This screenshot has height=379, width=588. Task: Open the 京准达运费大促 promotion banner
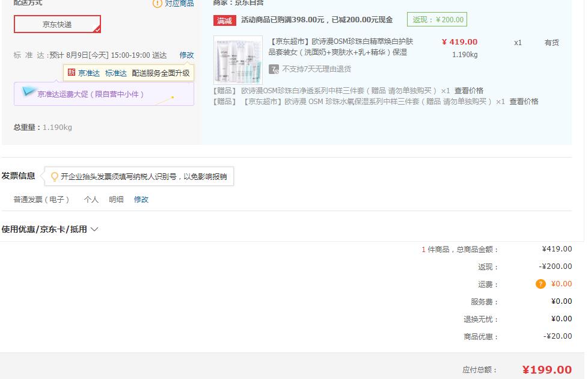(104, 94)
